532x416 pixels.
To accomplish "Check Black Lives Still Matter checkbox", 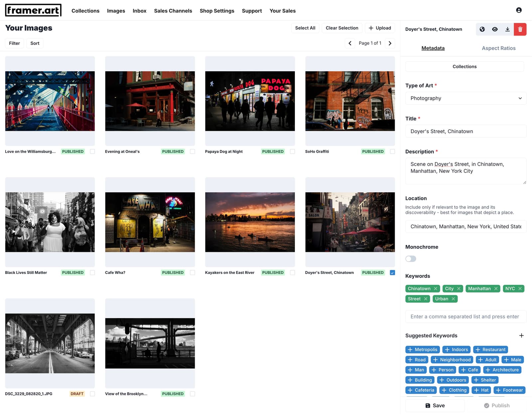I will [x=92, y=273].
